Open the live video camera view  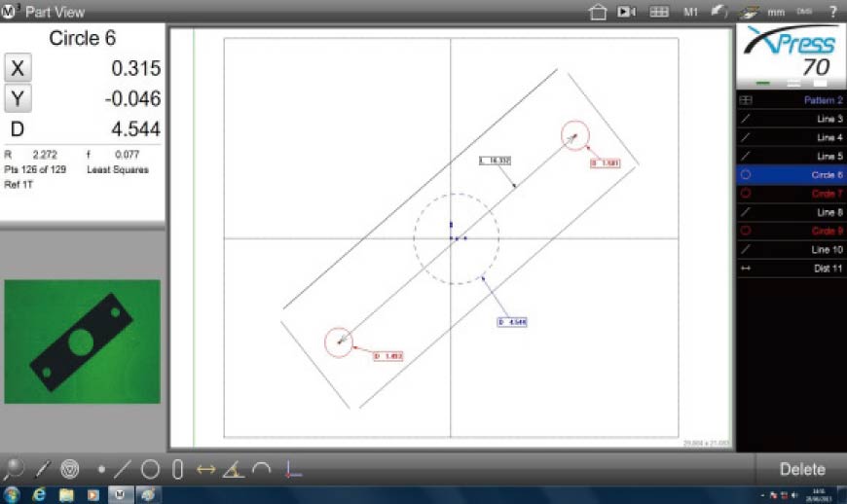point(626,12)
